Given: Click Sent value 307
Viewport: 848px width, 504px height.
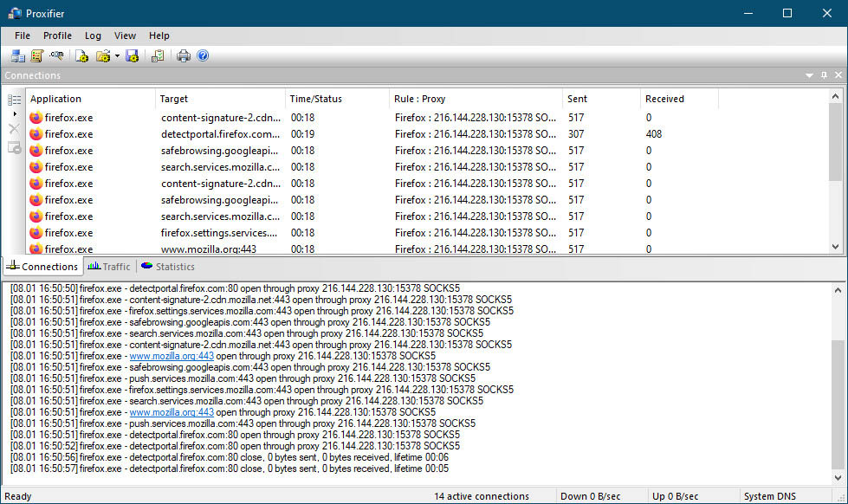Looking at the screenshot, I should click(x=576, y=134).
